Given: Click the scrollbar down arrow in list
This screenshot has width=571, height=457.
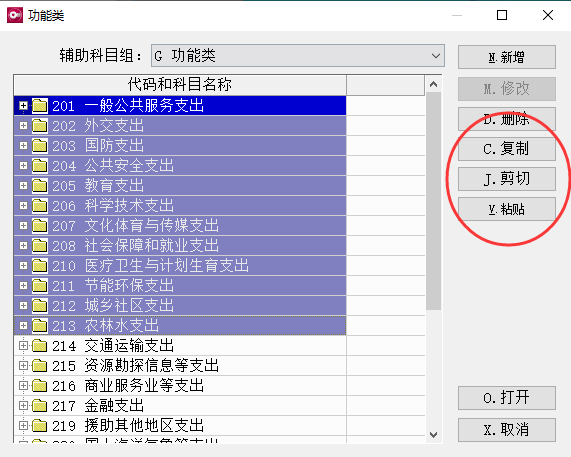Looking at the screenshot, I should (433, 434).
